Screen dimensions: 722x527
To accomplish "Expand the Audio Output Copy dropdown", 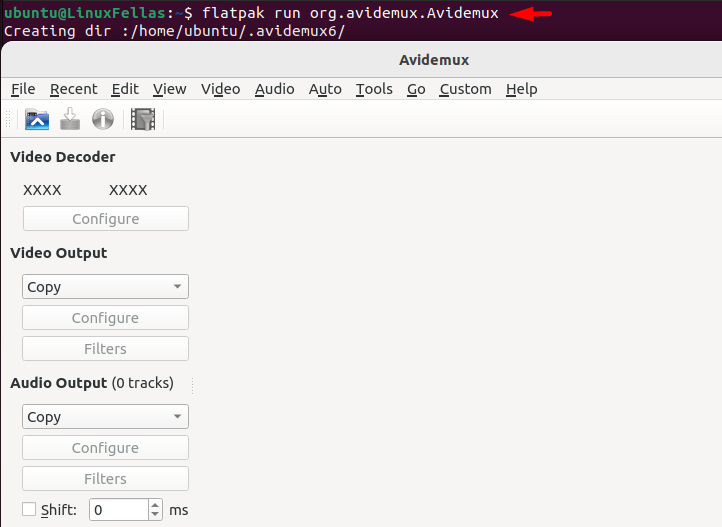I will tap(105, 417).
